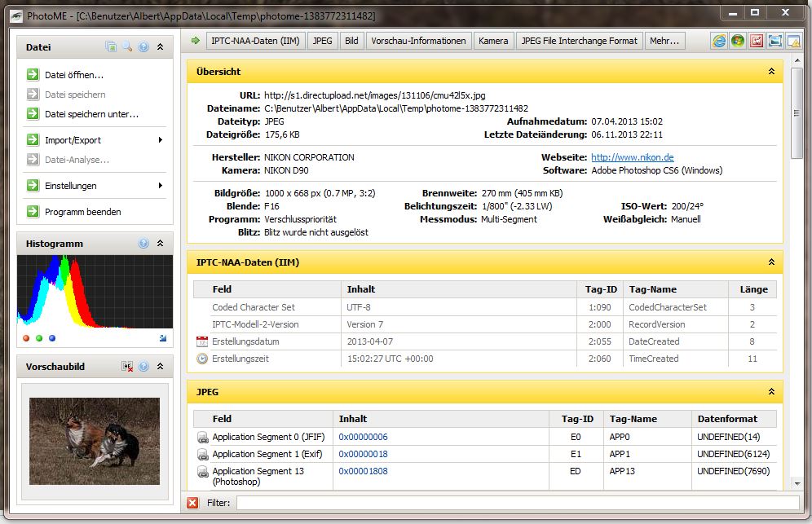This screenshot has height=524, width=812.
Task: Collapse the IPTC-NAA-Daten (IIM) section
Action: tap(771, 262)
